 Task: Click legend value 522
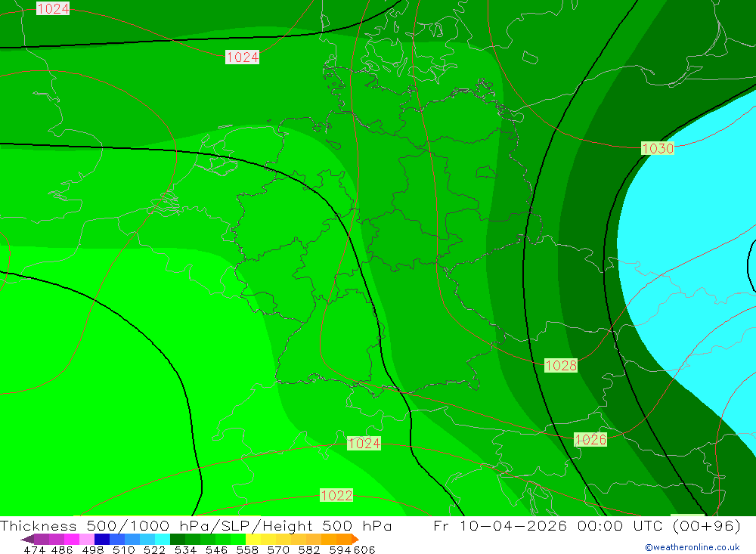point(155,550)
